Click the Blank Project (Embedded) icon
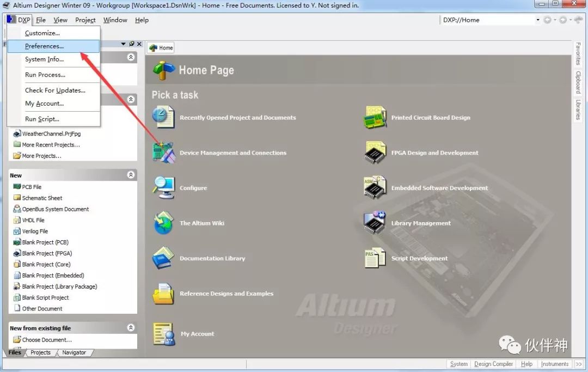 coord(17,275)
